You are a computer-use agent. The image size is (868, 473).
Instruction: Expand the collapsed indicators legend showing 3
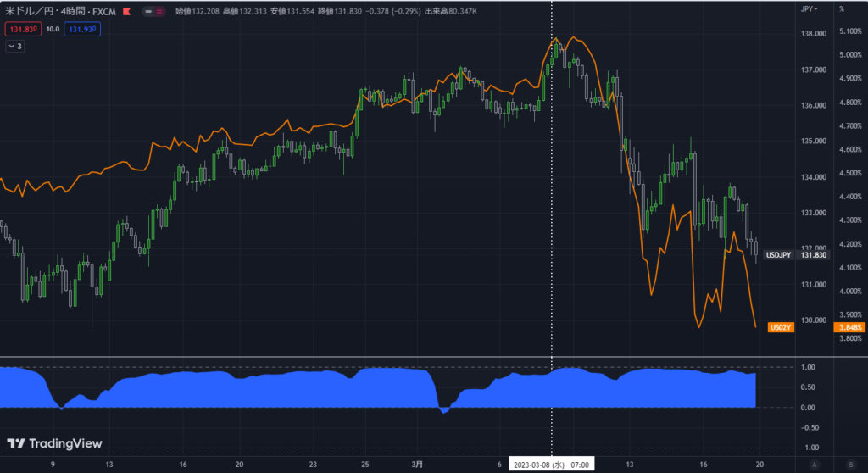(15, 47)
